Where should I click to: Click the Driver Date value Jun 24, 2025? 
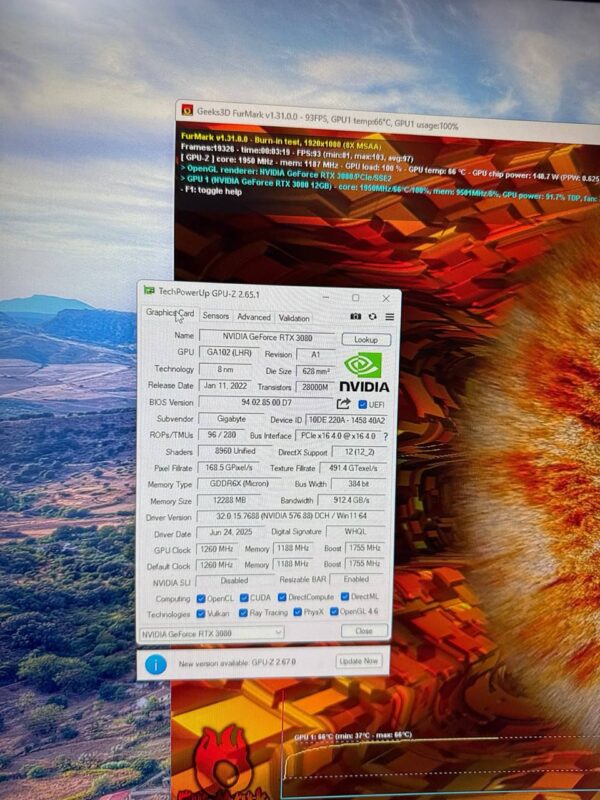[x=231, y=532]
